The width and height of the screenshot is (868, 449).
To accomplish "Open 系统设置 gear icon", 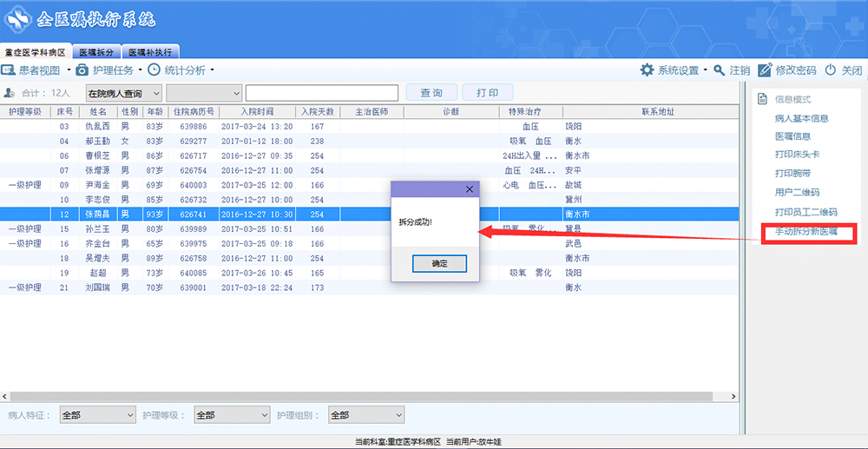I will (647, 70).
